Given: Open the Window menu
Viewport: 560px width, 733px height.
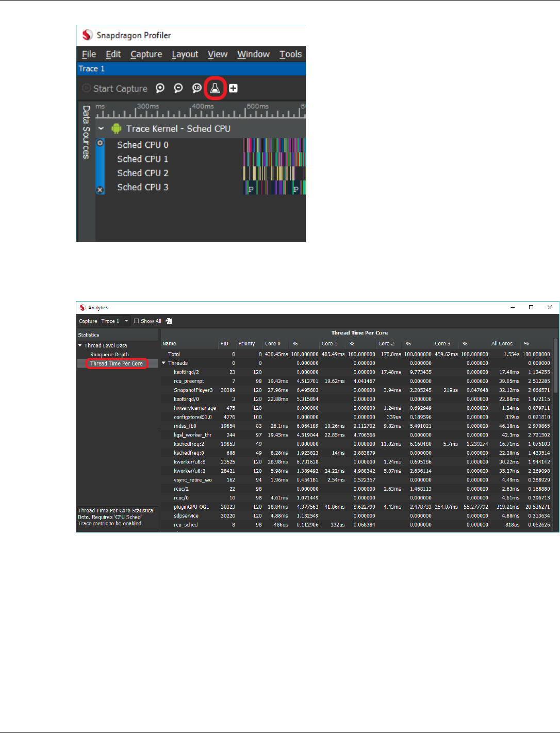Looking at the screenshot, I should pos(253,54).
